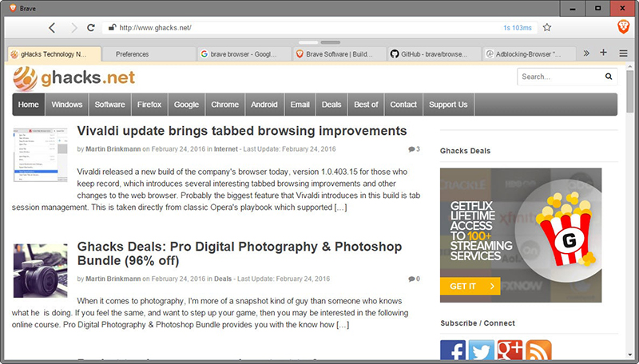Image resolution: width=639 pixels, height=364 pixels.
Task: Bookmark this page with the star icon
Action: (x=547, y=27)
